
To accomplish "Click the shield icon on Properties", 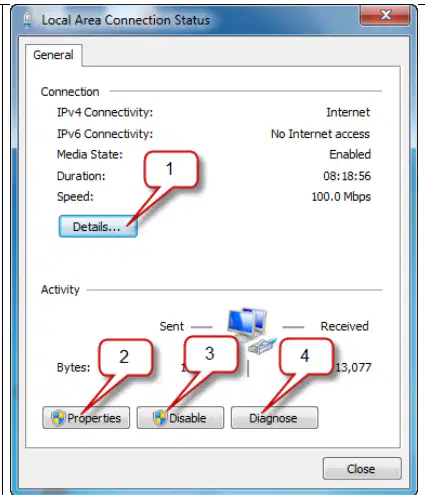I will pos(58,418).
